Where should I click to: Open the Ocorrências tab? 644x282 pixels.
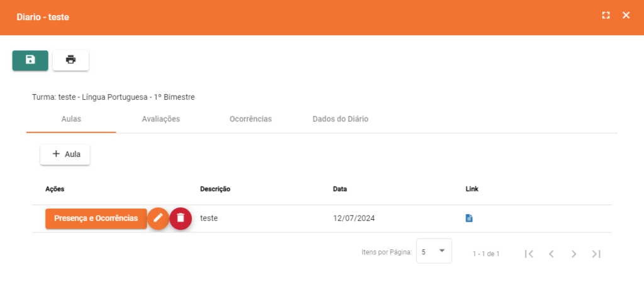[x=250, y=119]
